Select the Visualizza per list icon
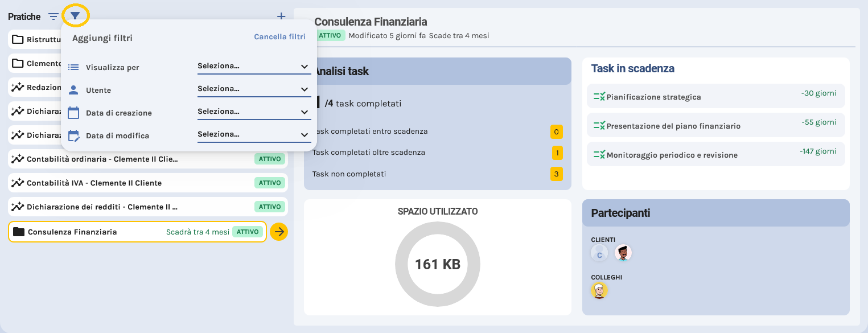This screenshot has height=333, width=868. [73, 67]
